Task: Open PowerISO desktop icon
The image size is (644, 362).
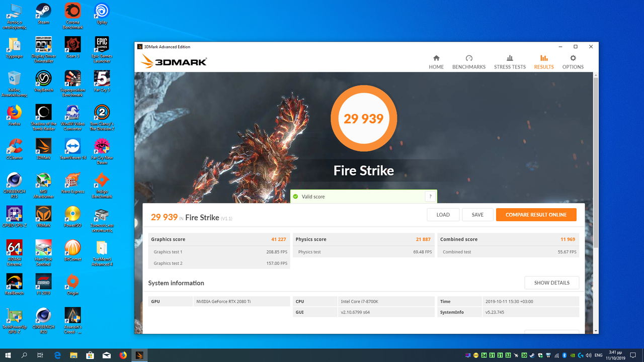Action: [72, 217]
